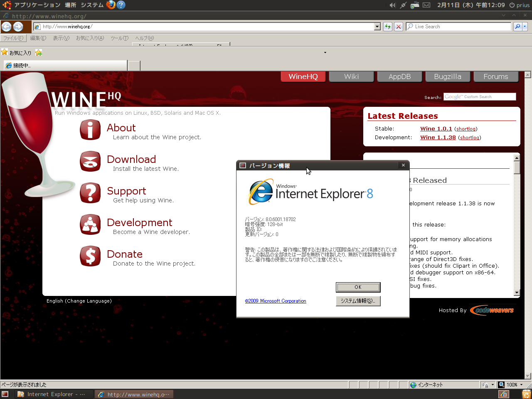The height and width of the screenshot is (399, 532).
Task: Expand the address bar history dropdown
Action: 377,27
